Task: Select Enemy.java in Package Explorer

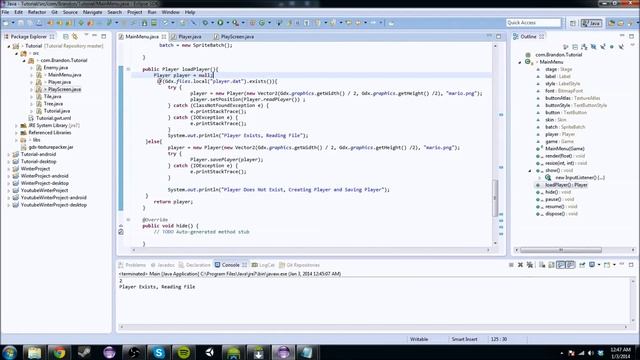Action: pos(56,68)
